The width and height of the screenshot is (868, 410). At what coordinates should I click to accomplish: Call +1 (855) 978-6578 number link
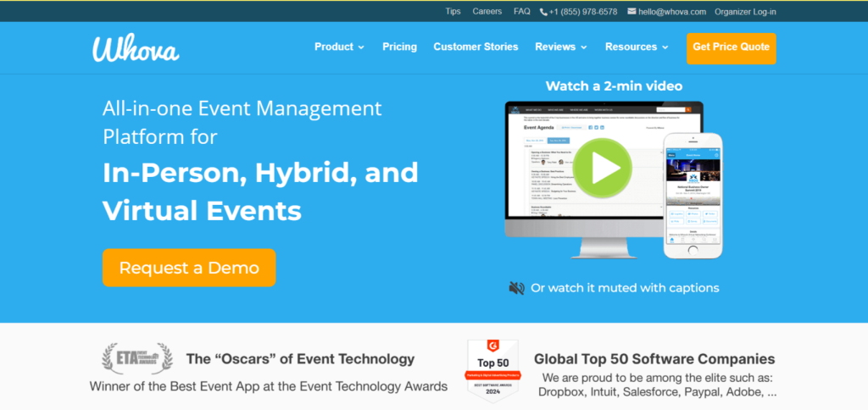point(583,12)
